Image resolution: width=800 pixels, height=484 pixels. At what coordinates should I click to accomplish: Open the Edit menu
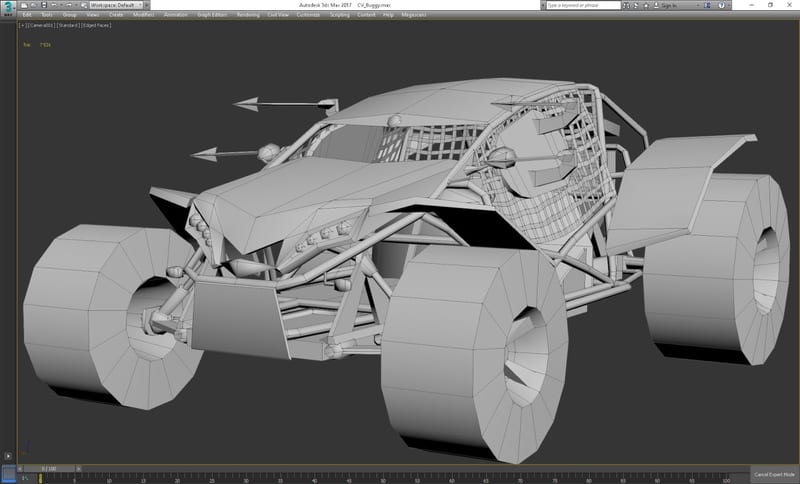pyautogui.click(x=27, y=15)
